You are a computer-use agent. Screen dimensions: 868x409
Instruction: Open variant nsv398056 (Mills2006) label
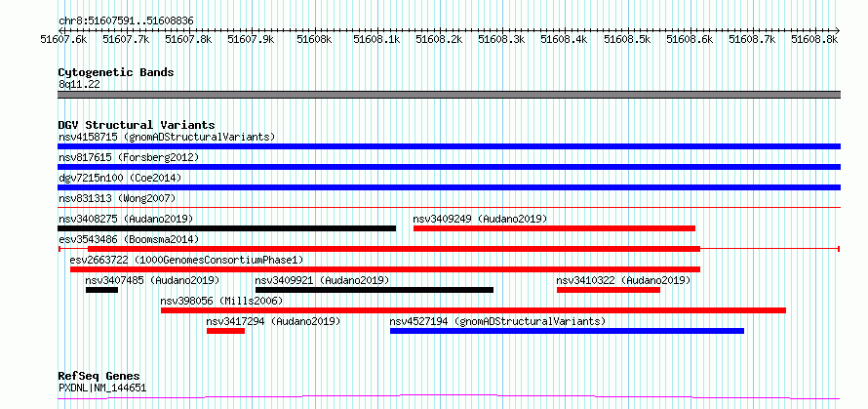(221, 301)
